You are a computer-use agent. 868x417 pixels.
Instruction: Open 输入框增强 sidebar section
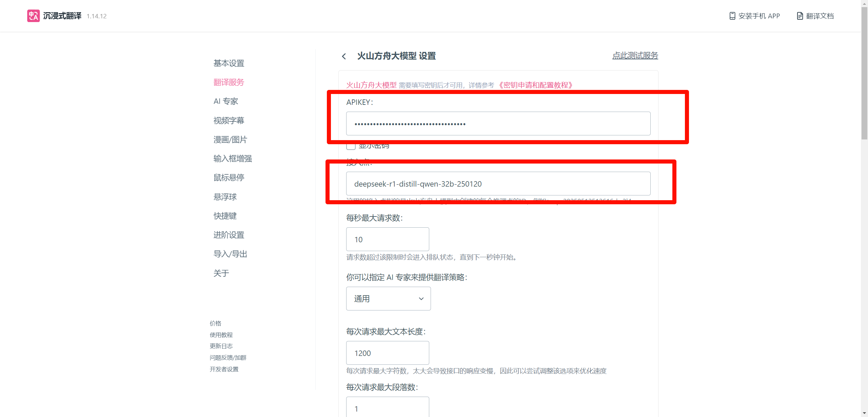[x=233, y=158]
